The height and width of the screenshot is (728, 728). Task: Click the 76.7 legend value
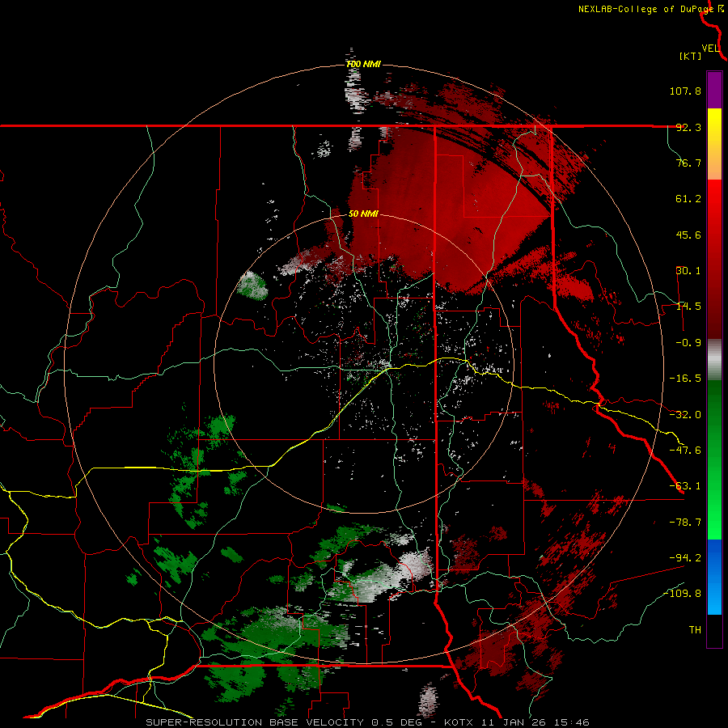(688, 163)
